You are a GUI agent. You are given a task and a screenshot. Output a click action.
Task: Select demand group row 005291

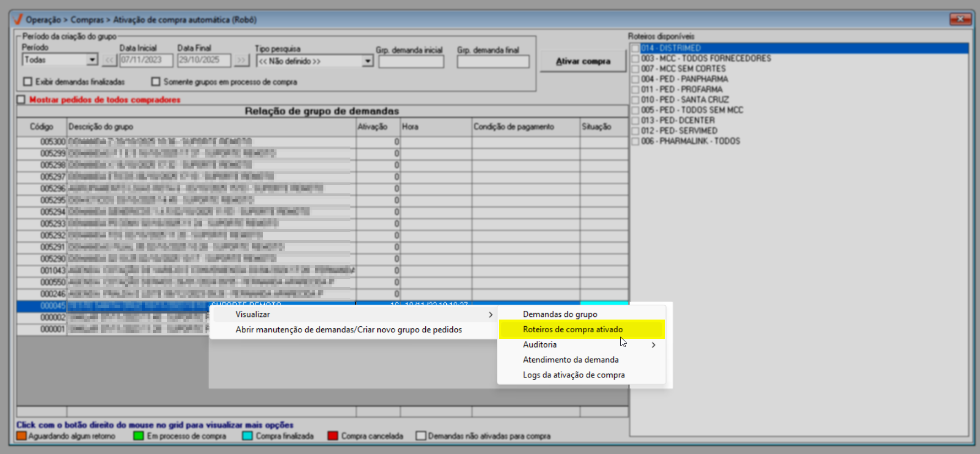[322, 247]
